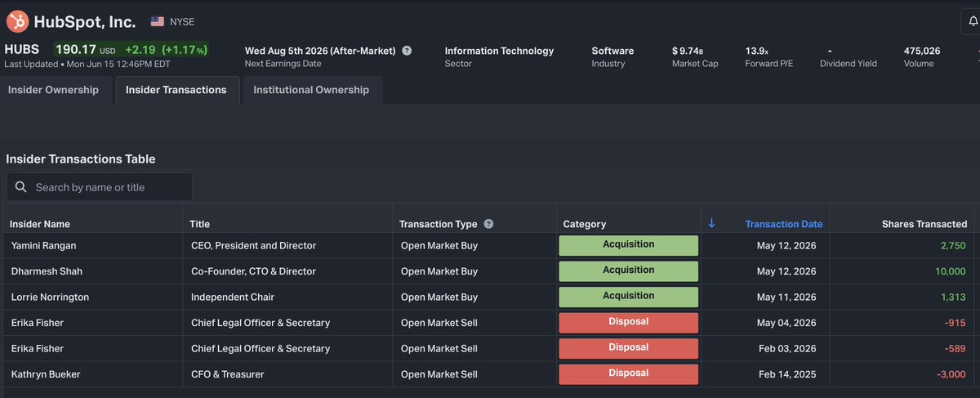Click the HubSpot orange logo icon
This screenshot has height=398, width=980.
click(x=17, y=21)
